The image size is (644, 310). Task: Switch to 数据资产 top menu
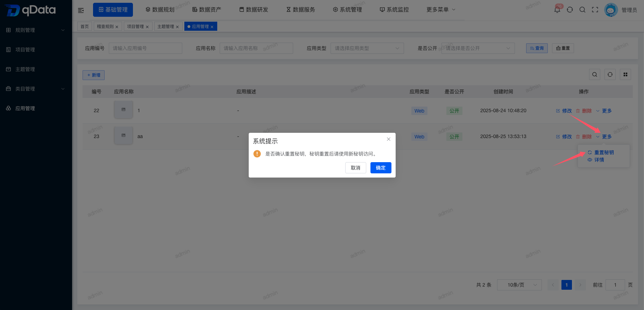point(207,10)
